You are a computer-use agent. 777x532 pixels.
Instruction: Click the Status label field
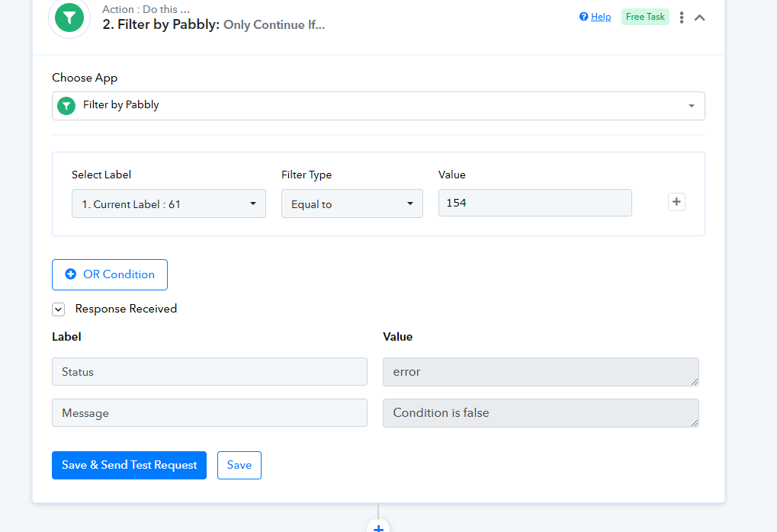[210, 371]
